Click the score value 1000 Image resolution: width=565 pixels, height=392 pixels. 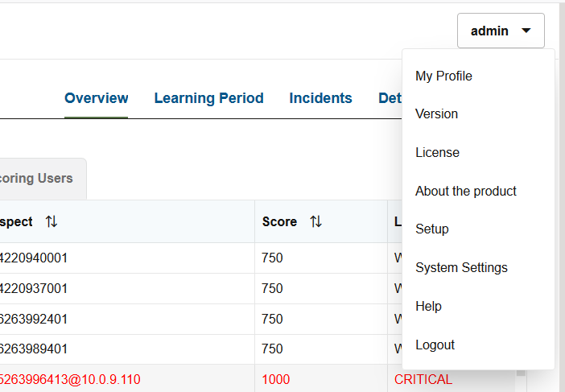pyautogui.click(x=275, y=379)
